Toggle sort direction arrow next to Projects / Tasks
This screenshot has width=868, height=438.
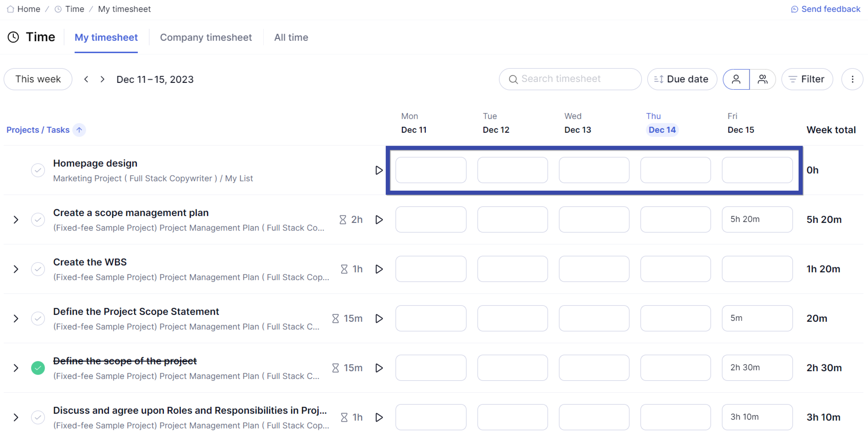[x=79, y=130]
